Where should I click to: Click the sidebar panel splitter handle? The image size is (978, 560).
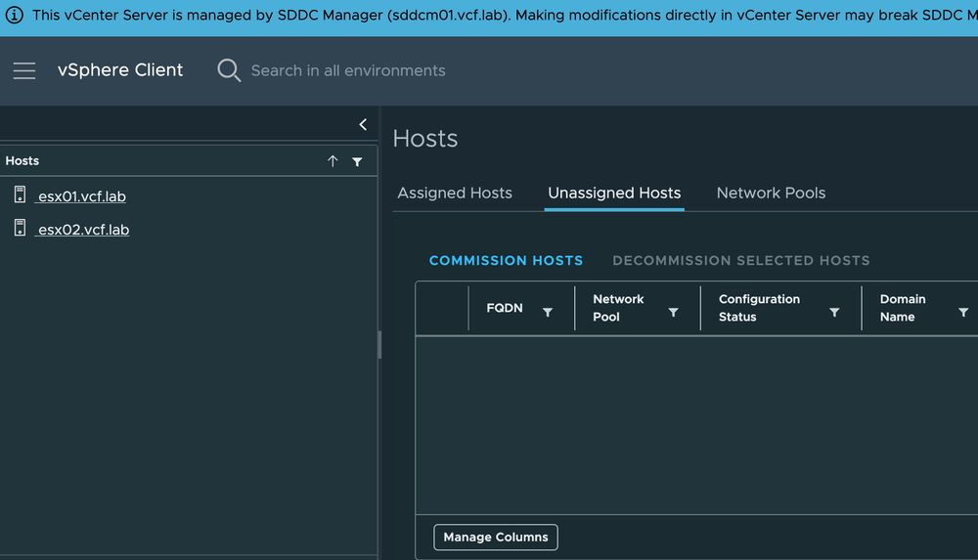(x=379, y=344)
